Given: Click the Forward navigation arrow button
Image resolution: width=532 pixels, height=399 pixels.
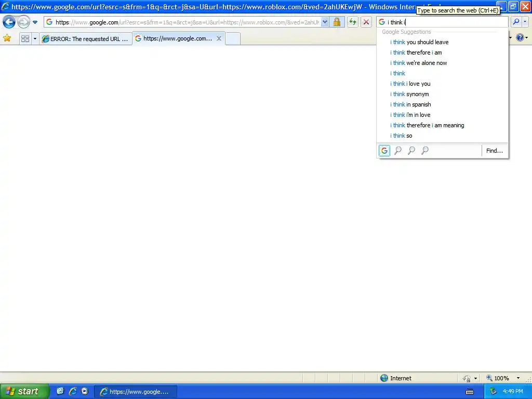Looking at the screenshot, I should 23,22.
